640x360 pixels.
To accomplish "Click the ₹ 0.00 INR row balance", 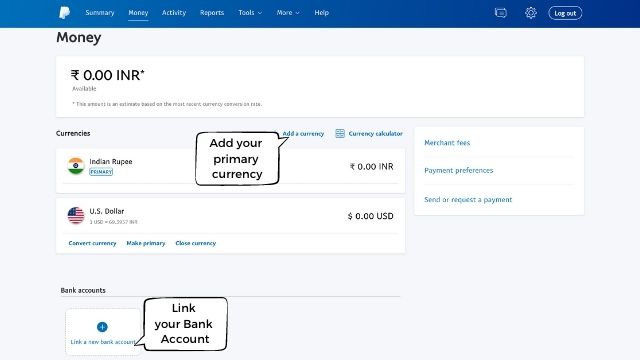I will [371, 167].
